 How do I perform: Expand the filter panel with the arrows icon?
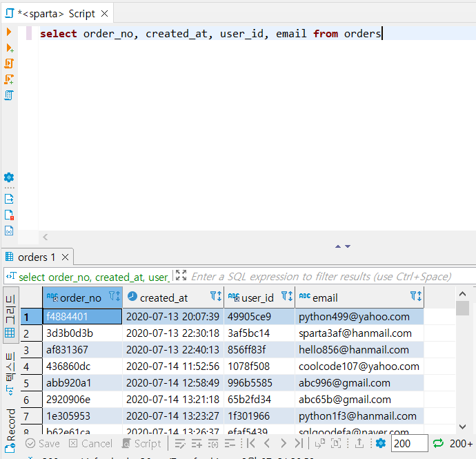[x=181, y=275]
